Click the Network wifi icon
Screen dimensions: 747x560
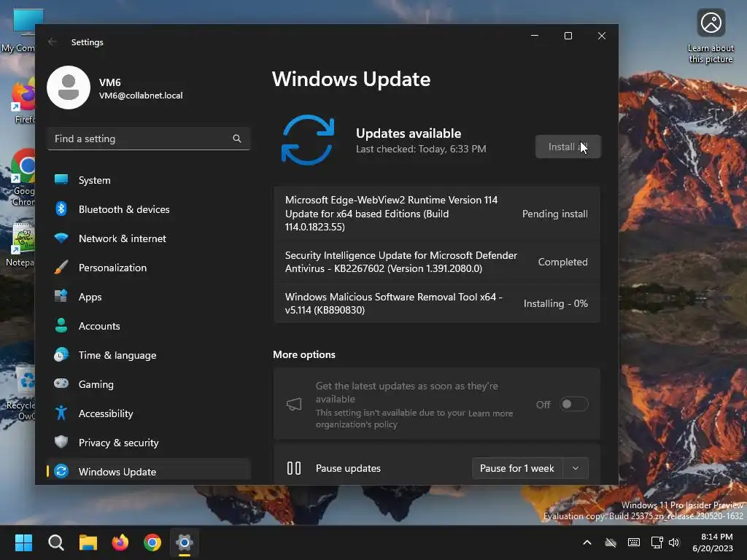(61, 238)
